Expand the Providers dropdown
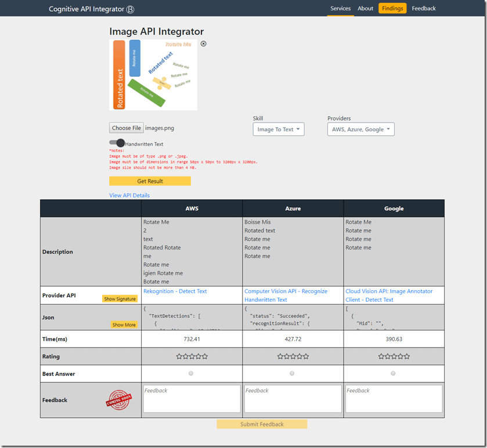Viewport: 487px width, 448px height. pos(360,129)
